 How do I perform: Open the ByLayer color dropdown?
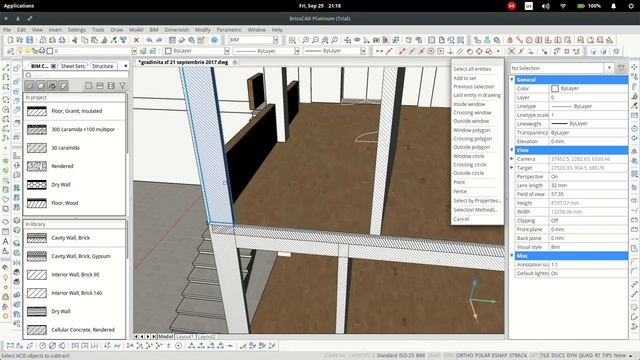(227, 51)
